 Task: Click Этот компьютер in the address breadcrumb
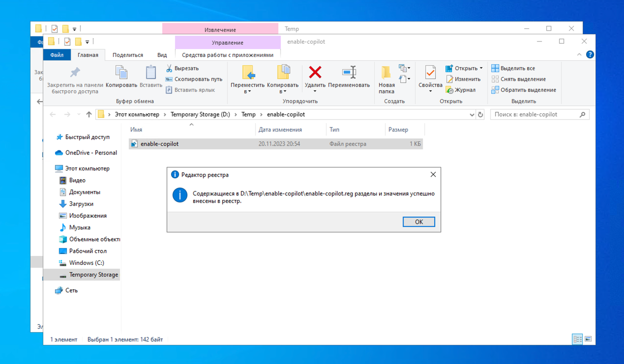[137, 114]
